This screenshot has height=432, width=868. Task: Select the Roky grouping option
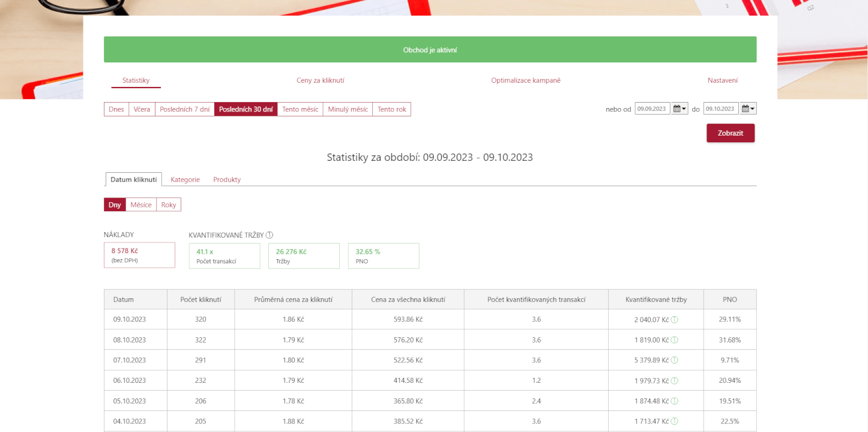click(x=169, y=205)
